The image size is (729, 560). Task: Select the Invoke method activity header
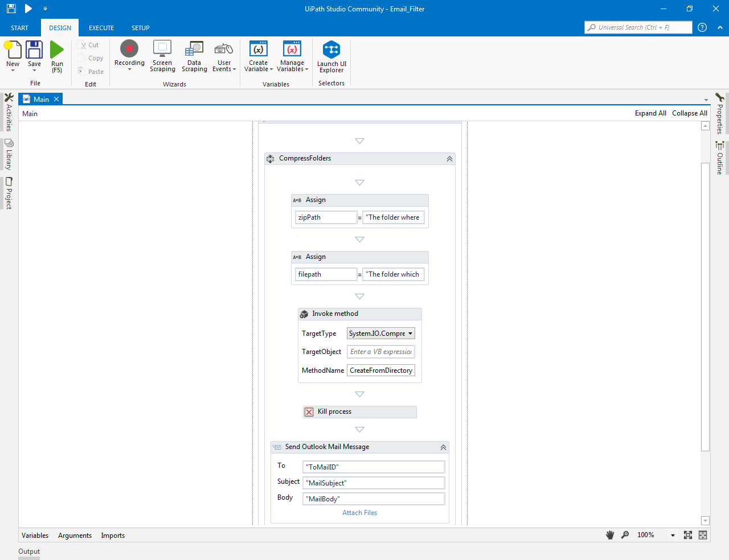pos(360,314)
